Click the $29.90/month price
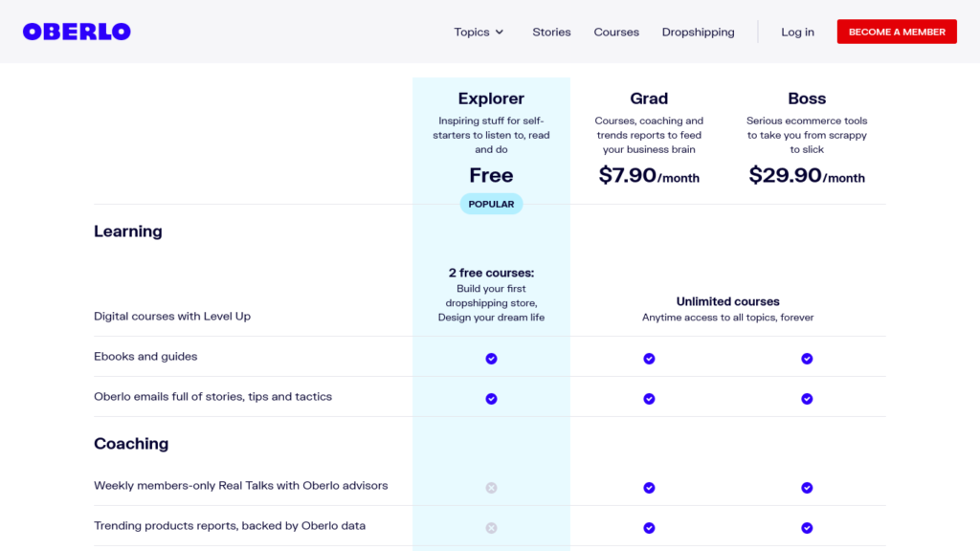The width and height of the screenshot is (980, 551). click(x=807, y=176)
